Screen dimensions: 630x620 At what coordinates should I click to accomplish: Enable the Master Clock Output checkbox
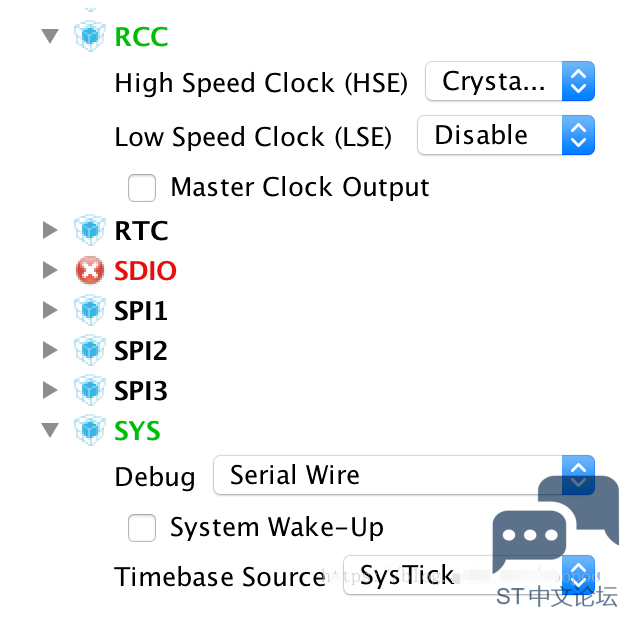142,188
